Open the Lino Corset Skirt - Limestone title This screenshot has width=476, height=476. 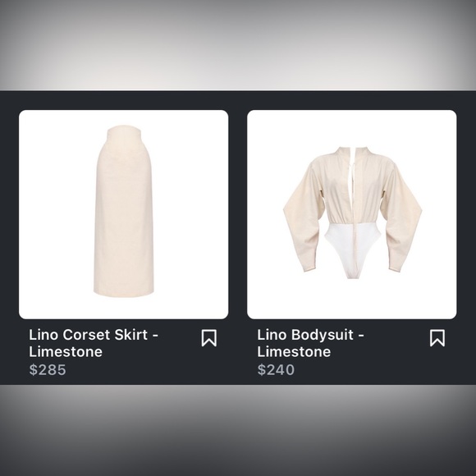point(94,343)
